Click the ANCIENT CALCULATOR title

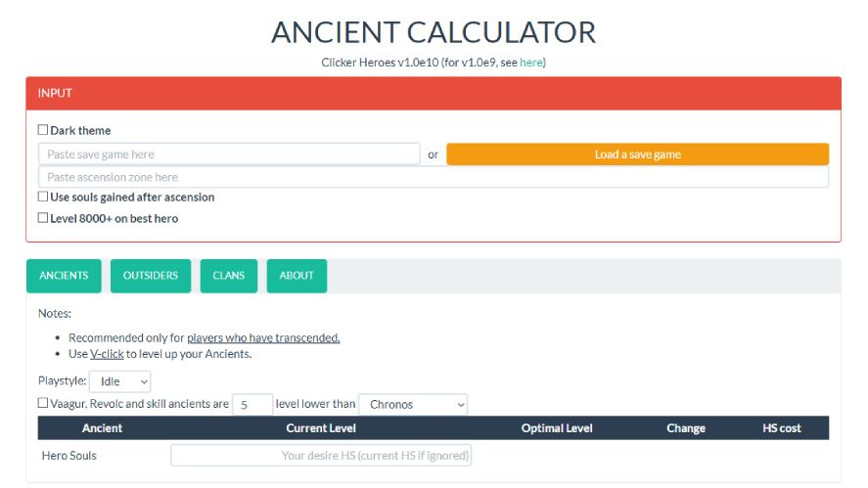tap(434, 32)
